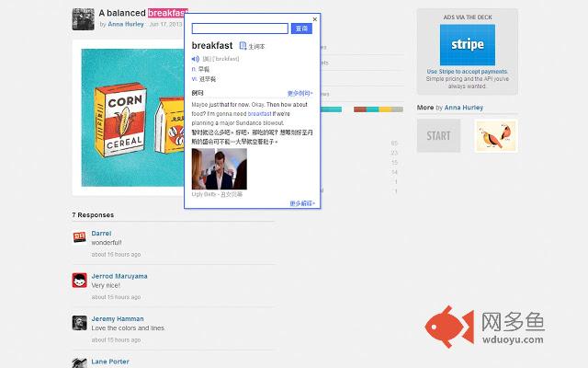Click the 7 Responses heading

pyautogui.click(x=93, y=214)
